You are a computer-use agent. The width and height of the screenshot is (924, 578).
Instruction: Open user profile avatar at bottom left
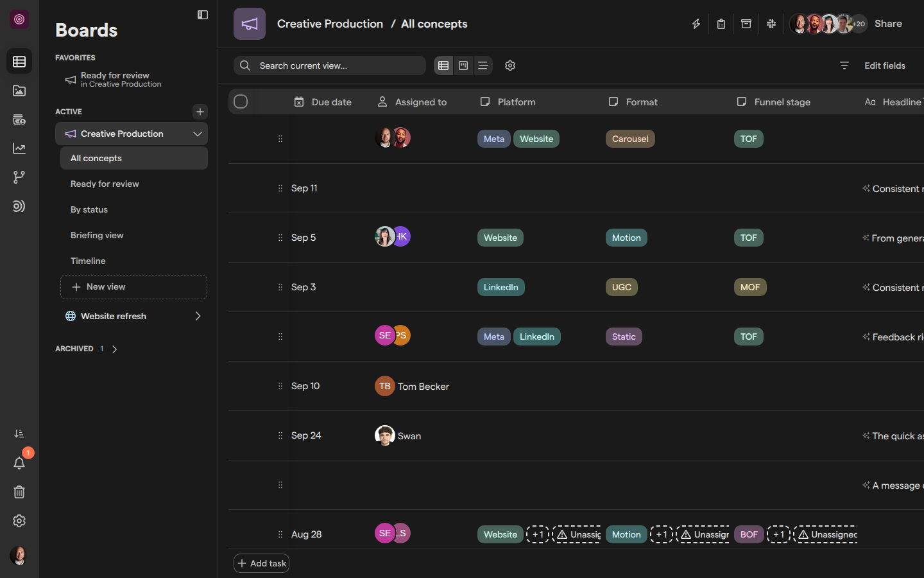point(19,556)
